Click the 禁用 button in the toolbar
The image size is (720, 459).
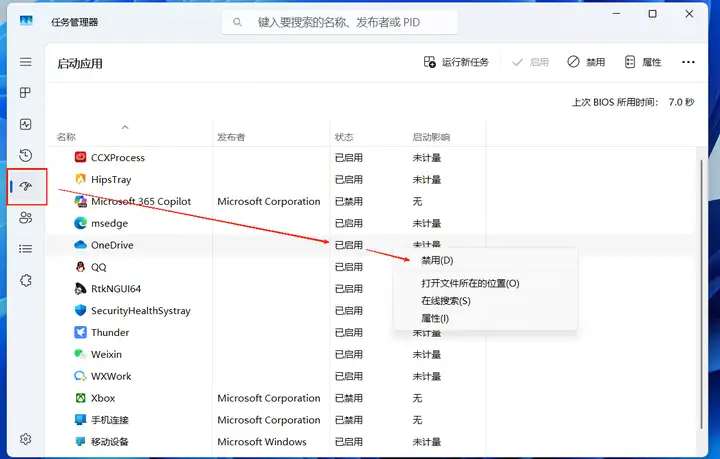point(586,62)
